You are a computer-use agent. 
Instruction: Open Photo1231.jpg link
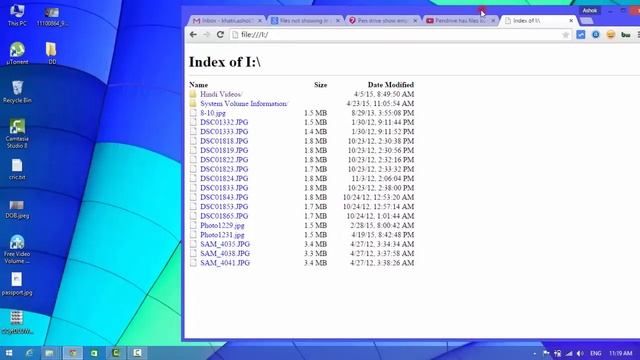click(222, 235)
